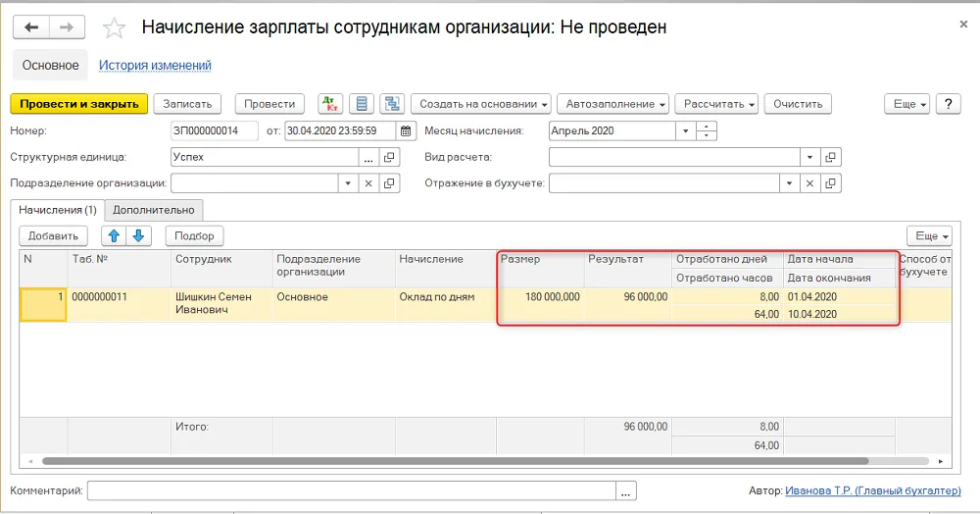
Task: Click scrollbar right arrow
Action: tap(941, 461)
